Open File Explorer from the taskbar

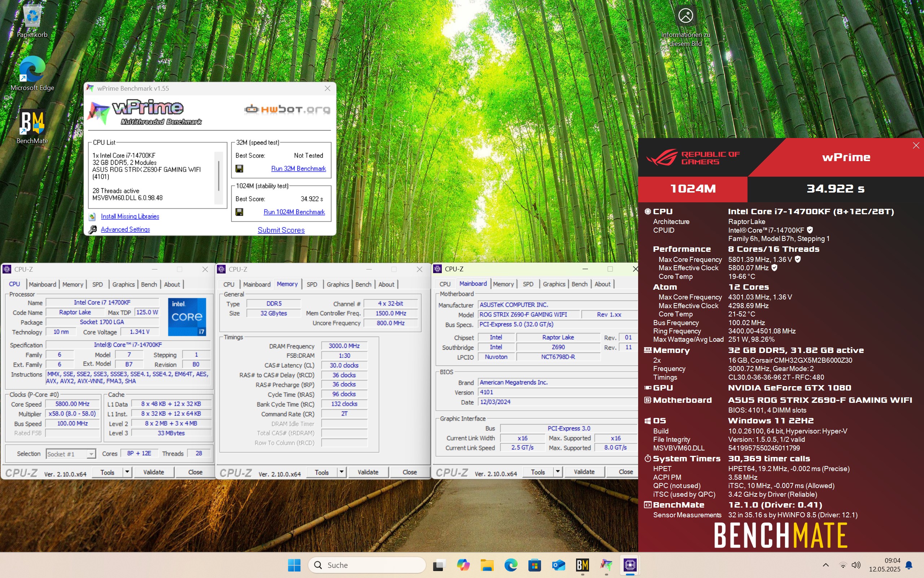487,565
